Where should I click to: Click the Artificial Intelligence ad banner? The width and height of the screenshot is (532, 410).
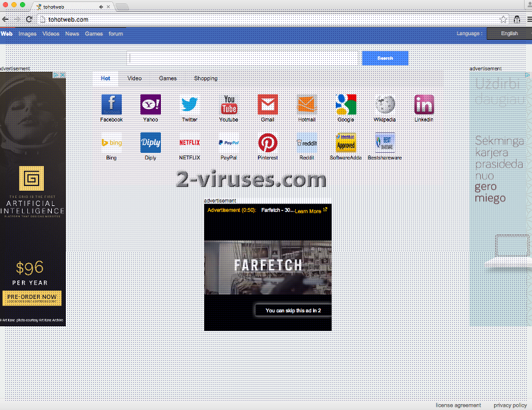(x=33, y=199)
